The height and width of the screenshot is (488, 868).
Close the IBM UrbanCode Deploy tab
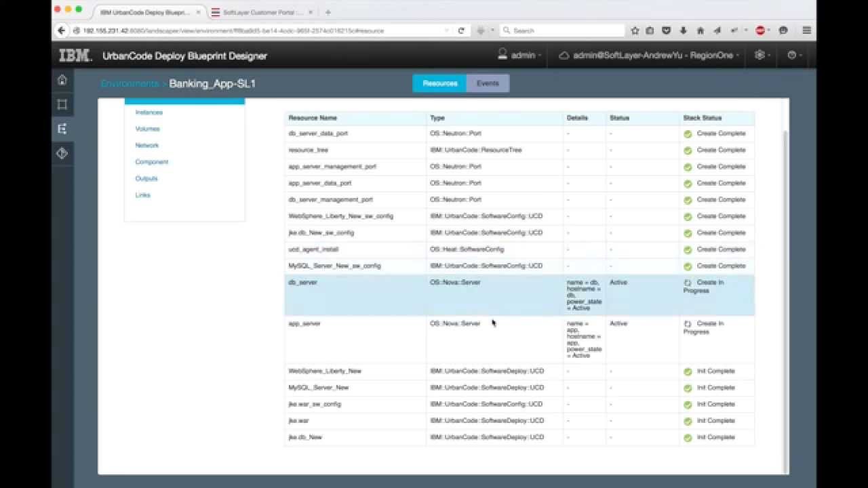(199, 12)
